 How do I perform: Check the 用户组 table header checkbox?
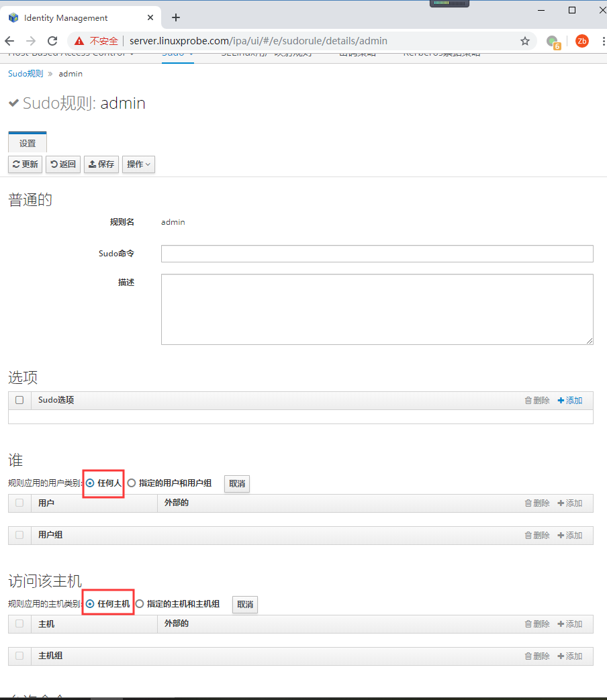19,535
